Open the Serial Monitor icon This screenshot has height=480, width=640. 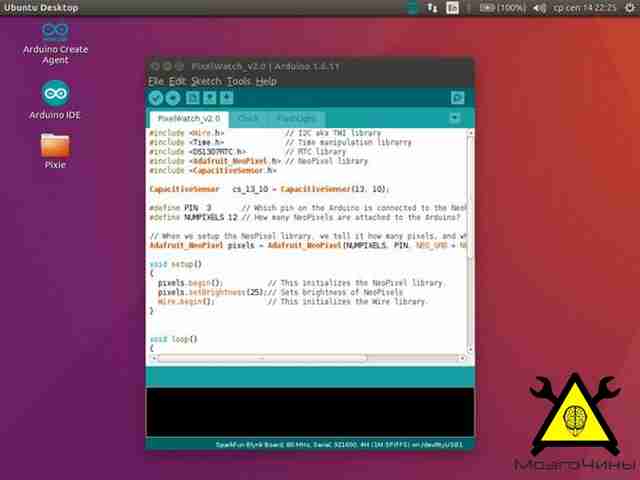point(458,98)
